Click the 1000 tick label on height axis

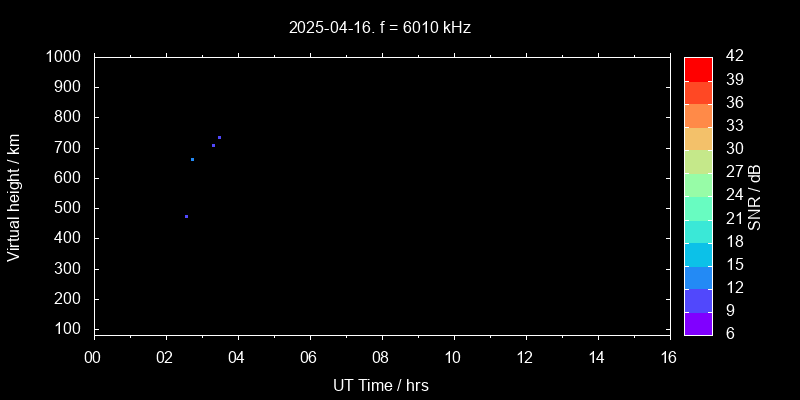click(x=64, y=57)
